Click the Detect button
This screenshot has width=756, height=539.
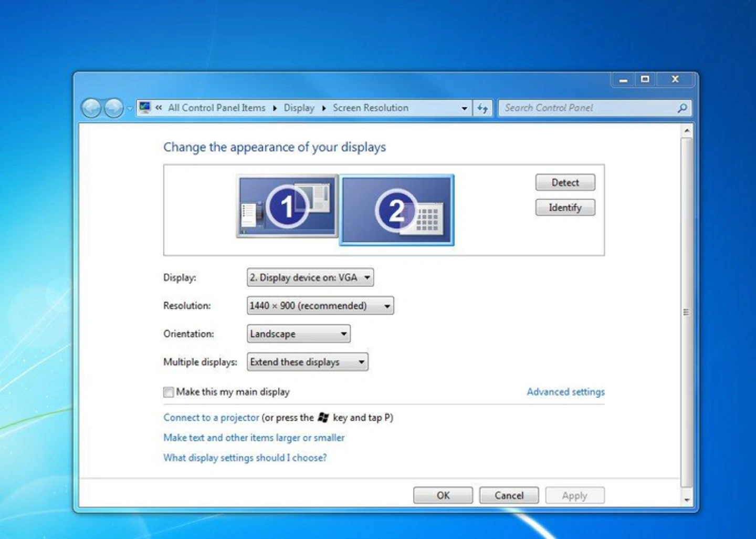[x=565, y=182]
